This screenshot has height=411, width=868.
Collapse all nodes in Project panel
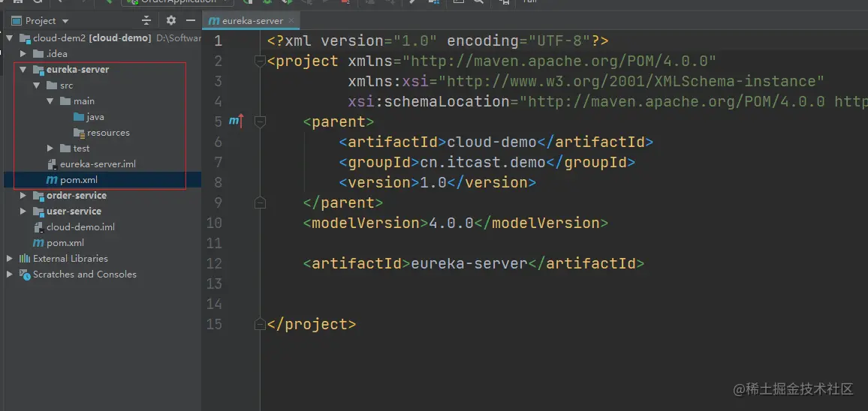(146, 20)
